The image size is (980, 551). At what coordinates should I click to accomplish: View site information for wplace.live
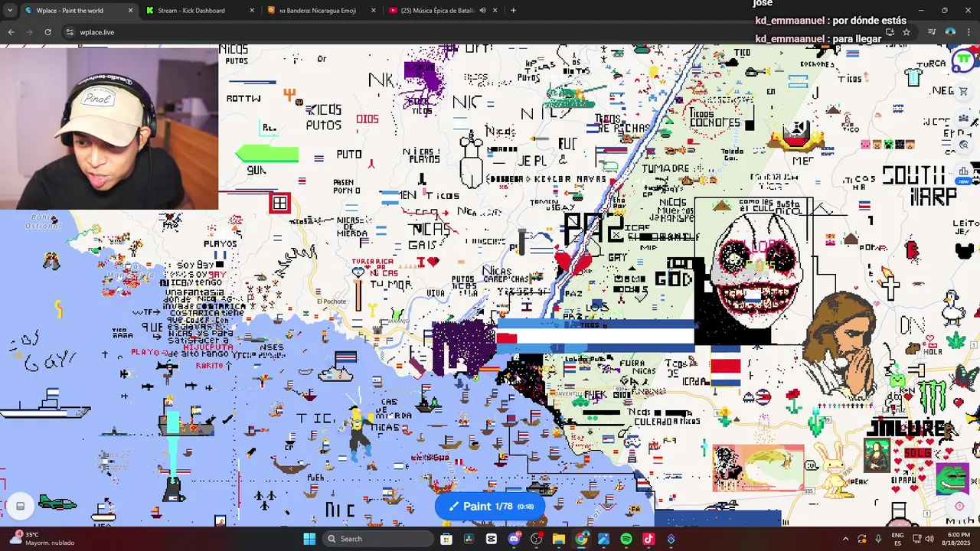70,32
